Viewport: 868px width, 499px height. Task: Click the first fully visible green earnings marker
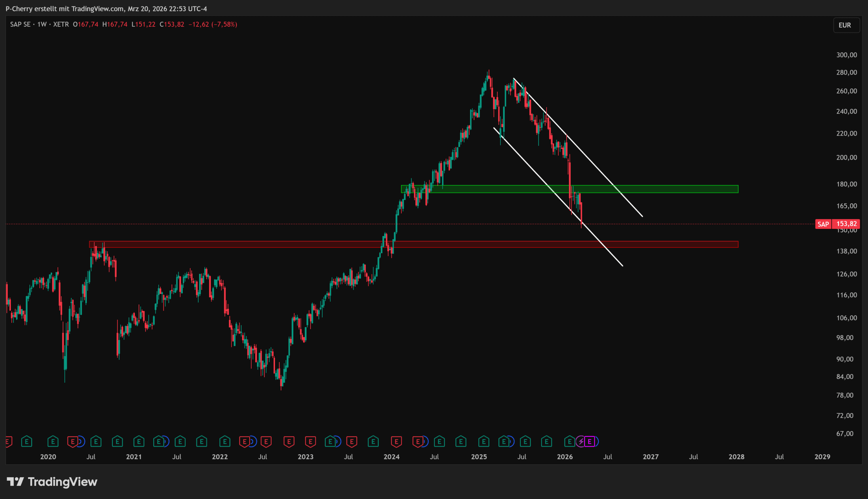(x=27, y=441)
